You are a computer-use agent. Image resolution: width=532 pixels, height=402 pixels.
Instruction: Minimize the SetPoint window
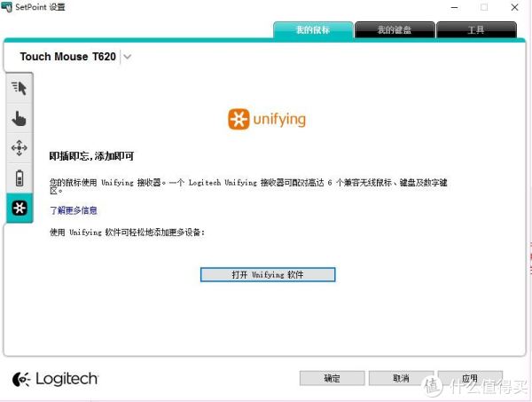pyautogui.click(x=454, y=7)
